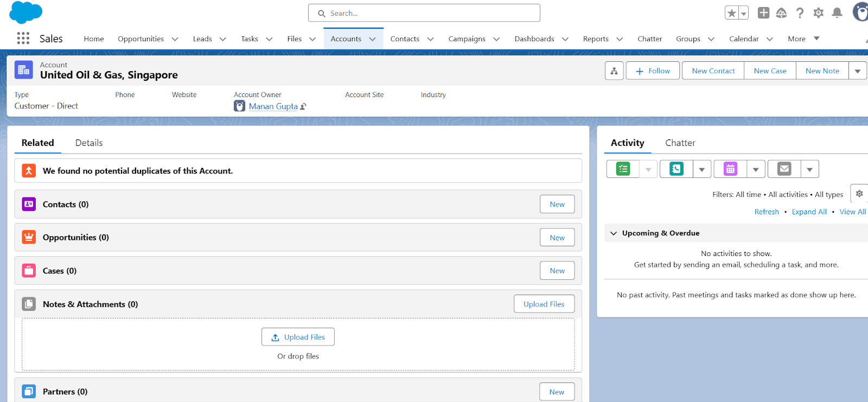Open the Accounts nav dropdown chevron
This screenshot has width=868, height=402.
click(372, 39)
